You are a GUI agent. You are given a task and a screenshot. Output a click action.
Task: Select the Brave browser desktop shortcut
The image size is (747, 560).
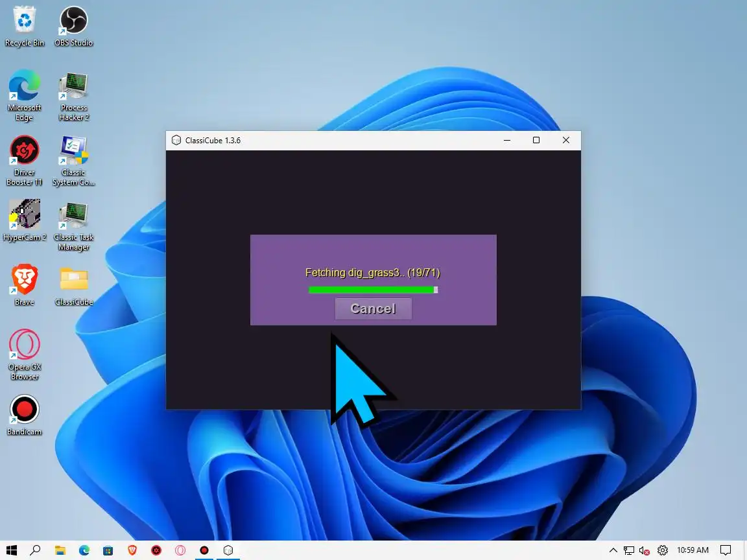point(24,285)
